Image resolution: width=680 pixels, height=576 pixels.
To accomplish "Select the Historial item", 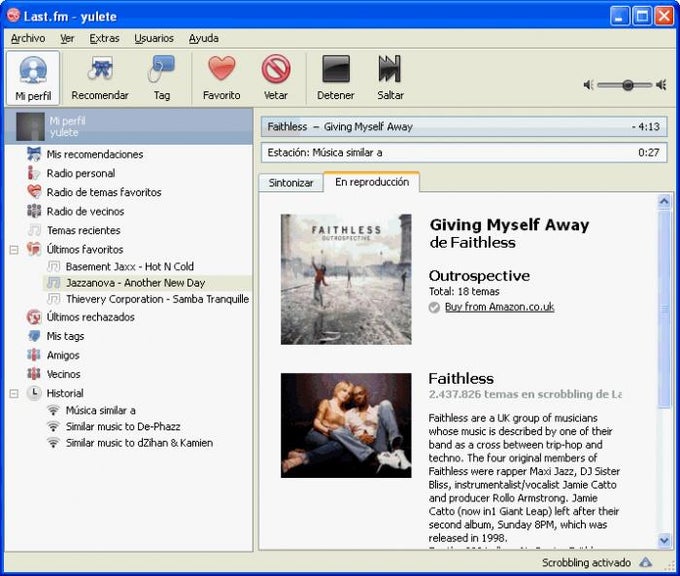I will pos(65,393).
